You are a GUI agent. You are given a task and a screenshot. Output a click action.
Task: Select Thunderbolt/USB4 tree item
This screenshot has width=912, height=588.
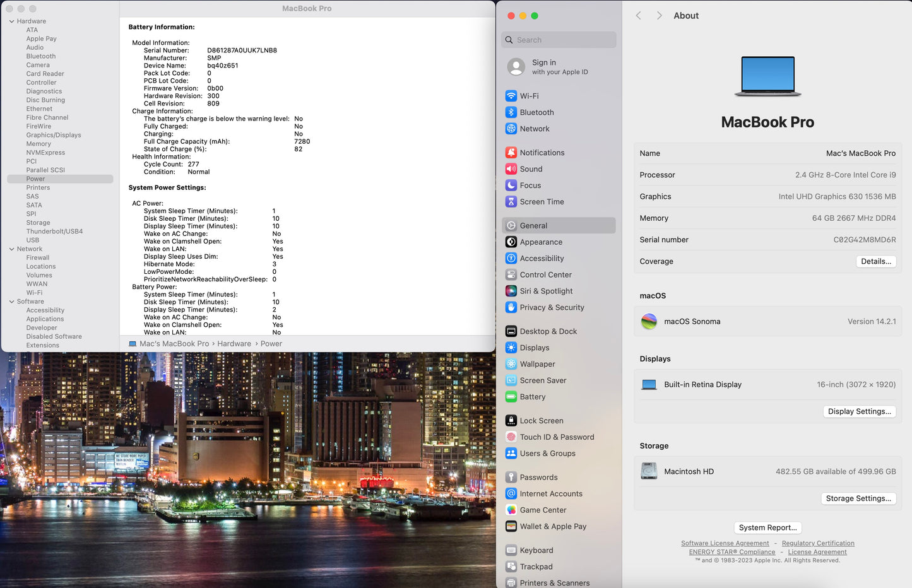54,232
